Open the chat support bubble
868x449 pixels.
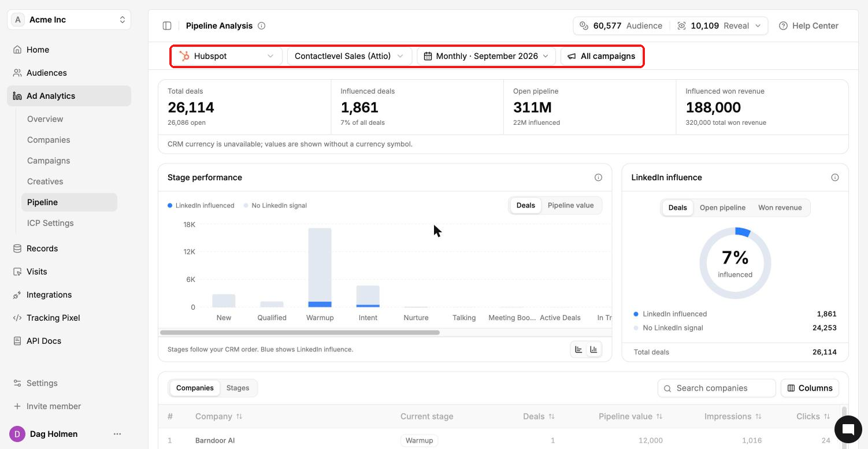(x=848, y=429)
